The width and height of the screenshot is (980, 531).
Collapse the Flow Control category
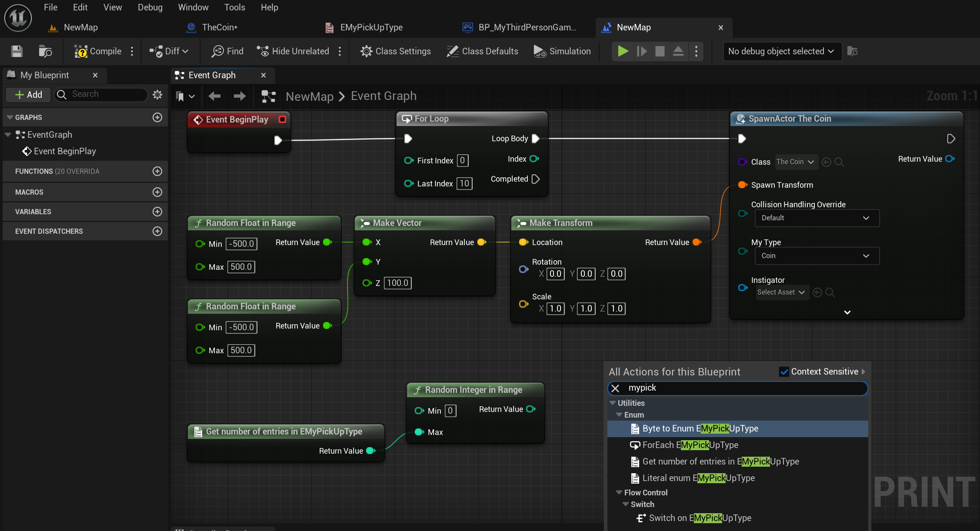(619, 492)
